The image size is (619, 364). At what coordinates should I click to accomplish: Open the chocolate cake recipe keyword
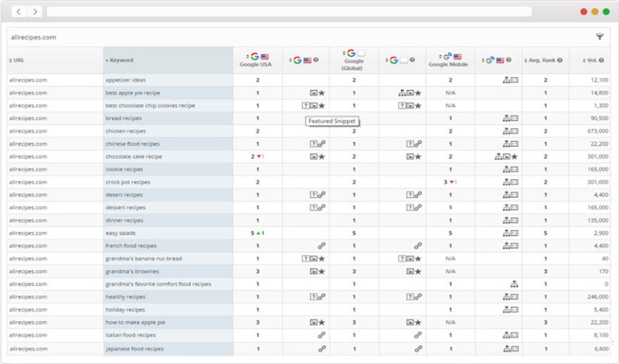coord(133,157)
